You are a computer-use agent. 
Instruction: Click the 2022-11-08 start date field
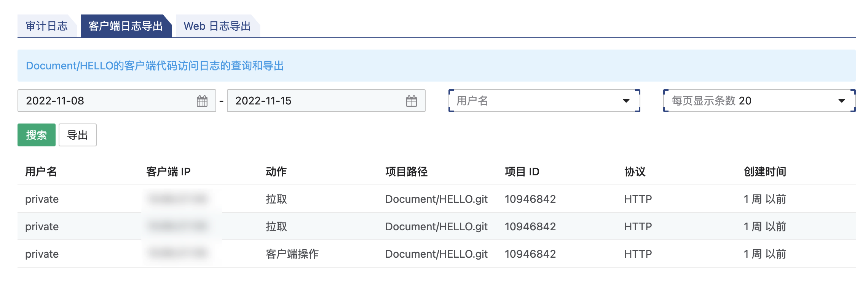tap(107, 101)
